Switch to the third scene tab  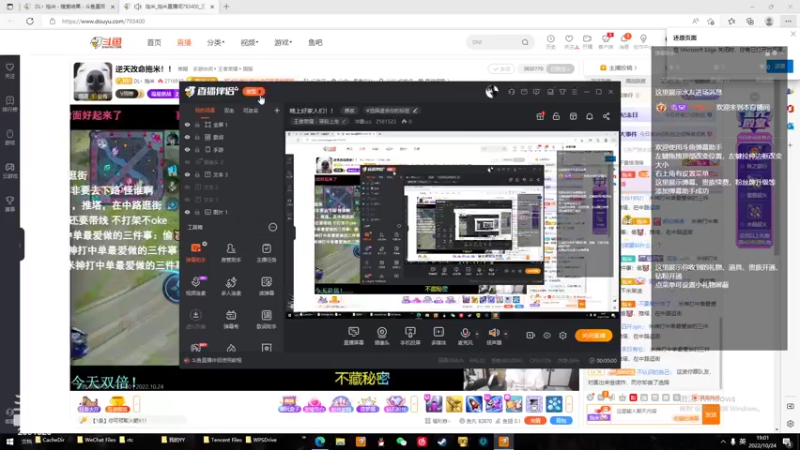[x=251, y=110]
